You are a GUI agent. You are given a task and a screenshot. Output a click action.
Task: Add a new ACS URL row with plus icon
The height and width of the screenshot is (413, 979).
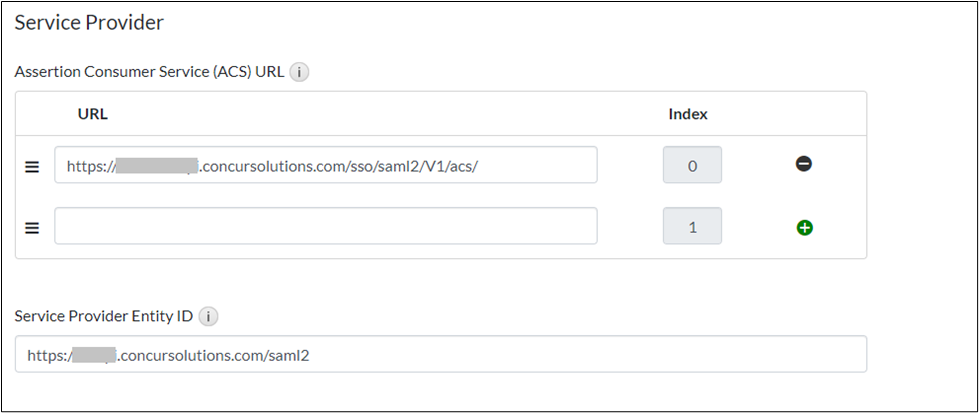pyautogui.click(x=804, y=227)
